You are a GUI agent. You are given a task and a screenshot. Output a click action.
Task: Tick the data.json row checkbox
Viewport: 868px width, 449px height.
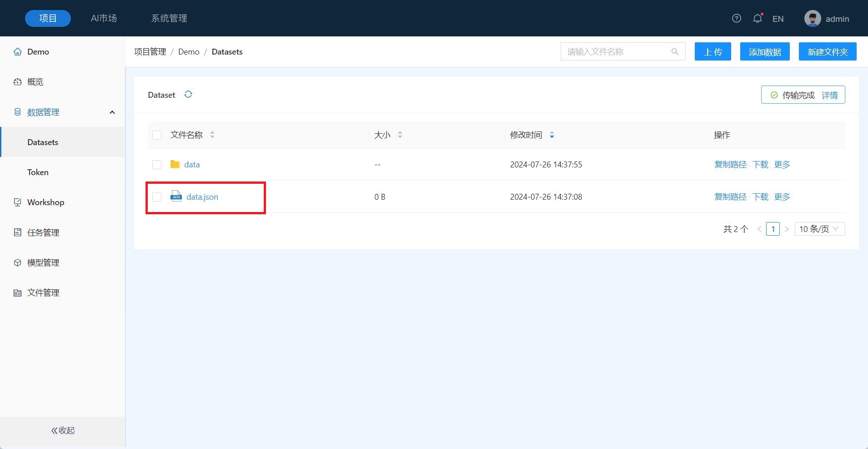pyautogui.click(x=157, y=197)
